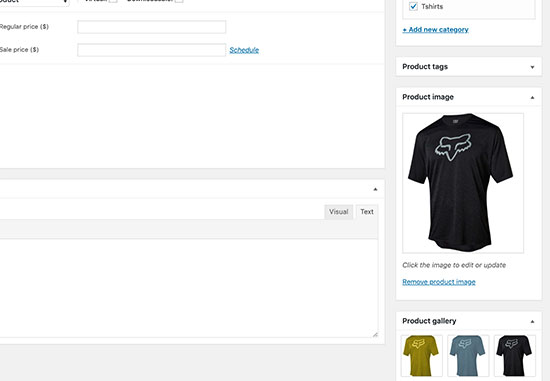Viewport: 550px width, 381px height.
Task: Click the Product gallery heading
Action: (429, 321)
